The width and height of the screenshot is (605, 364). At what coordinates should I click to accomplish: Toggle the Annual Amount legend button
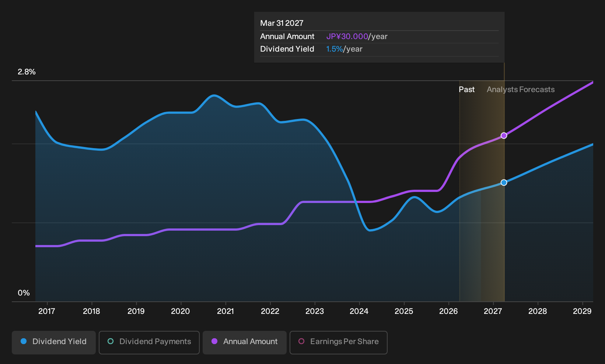[x=245, y=343]
